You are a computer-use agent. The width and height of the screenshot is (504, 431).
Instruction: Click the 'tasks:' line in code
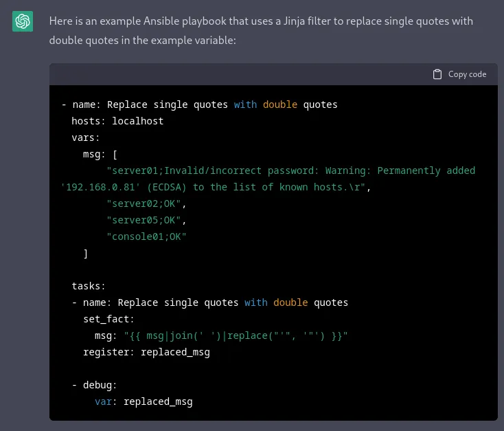(89, 286)
